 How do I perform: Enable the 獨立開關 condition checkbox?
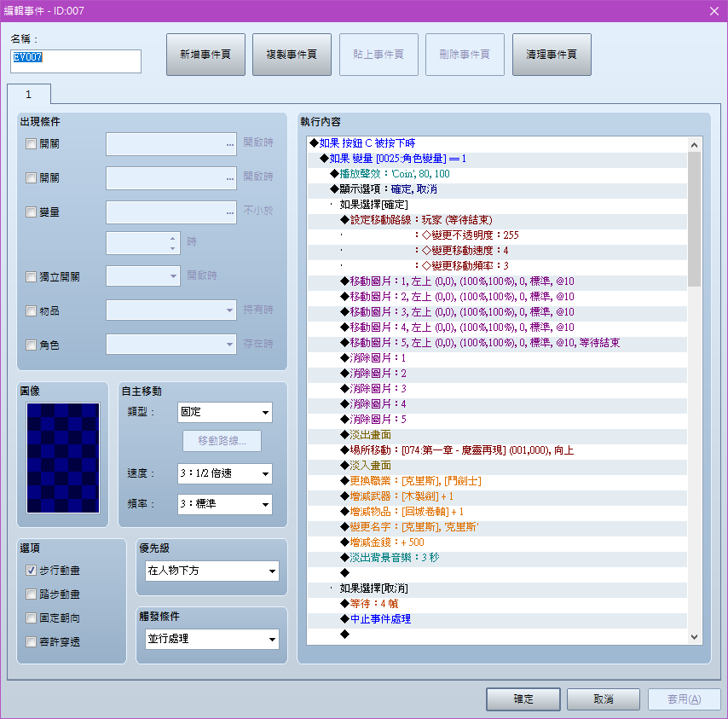click(x=31, y=277)
